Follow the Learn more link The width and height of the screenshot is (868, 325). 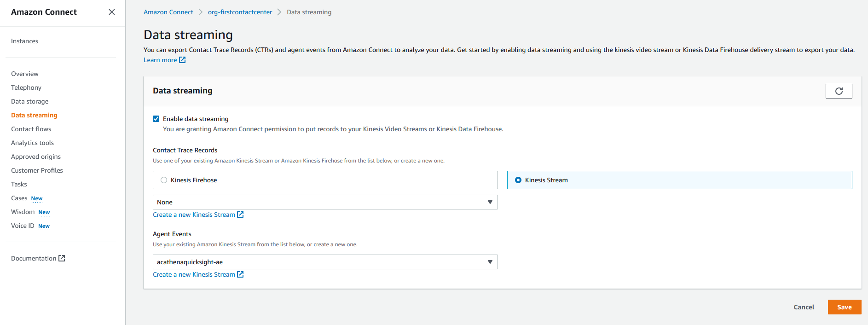pyautogui.click(x=160, y=60)
